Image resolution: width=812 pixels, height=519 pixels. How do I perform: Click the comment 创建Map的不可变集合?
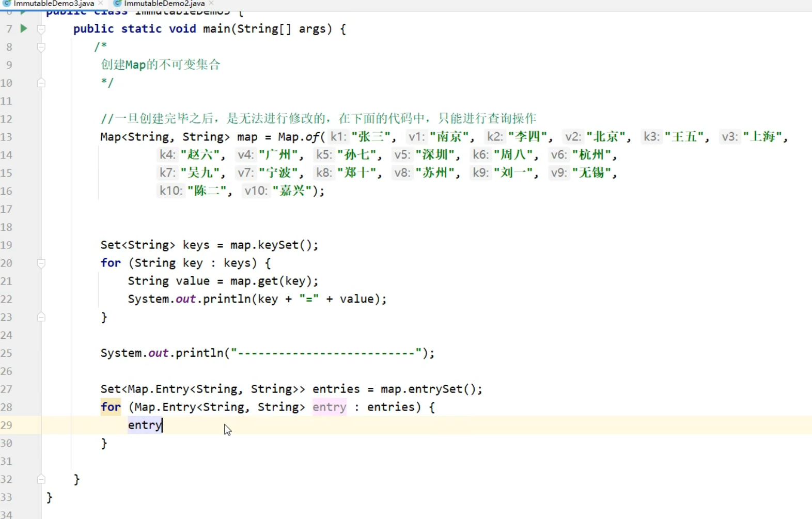tap(161, 65)
